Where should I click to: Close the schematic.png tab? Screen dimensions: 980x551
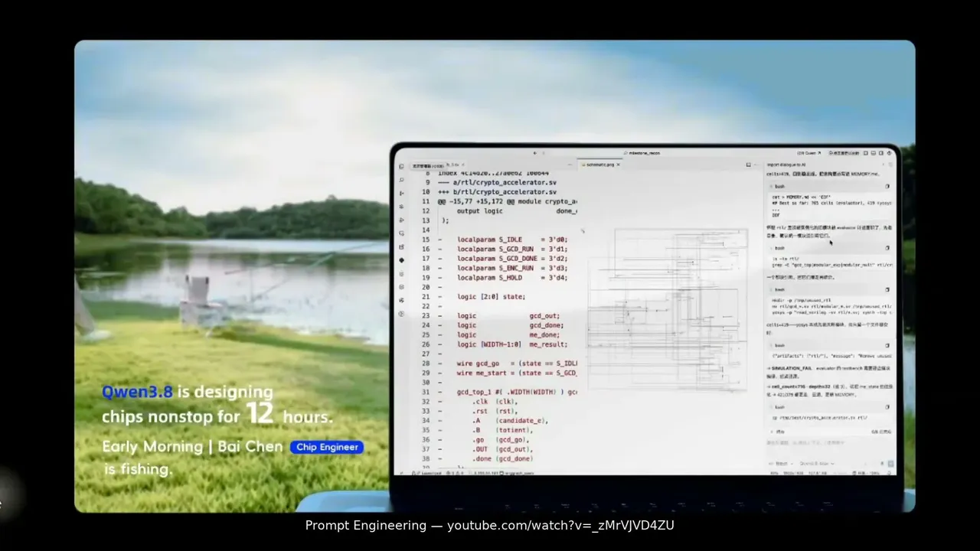(x=619, y=165)
